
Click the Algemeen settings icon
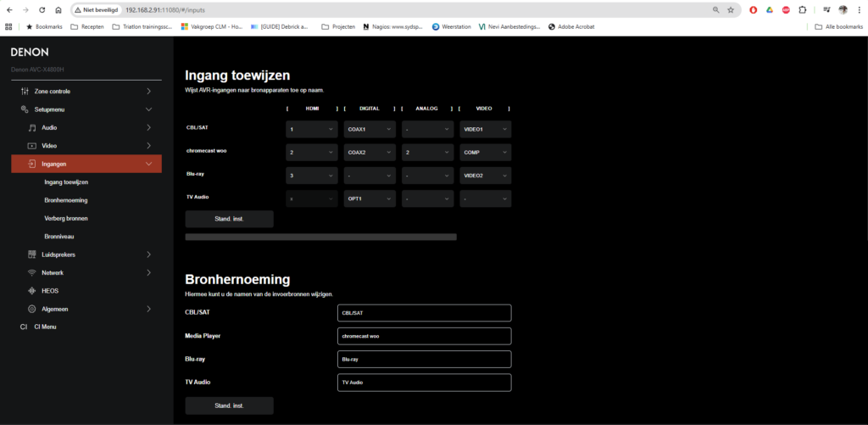pos(32,309)
